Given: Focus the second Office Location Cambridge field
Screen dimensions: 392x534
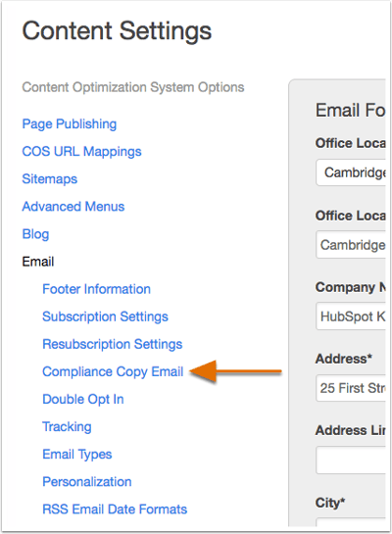Looking at the screenshot, I should click(351, 245).
